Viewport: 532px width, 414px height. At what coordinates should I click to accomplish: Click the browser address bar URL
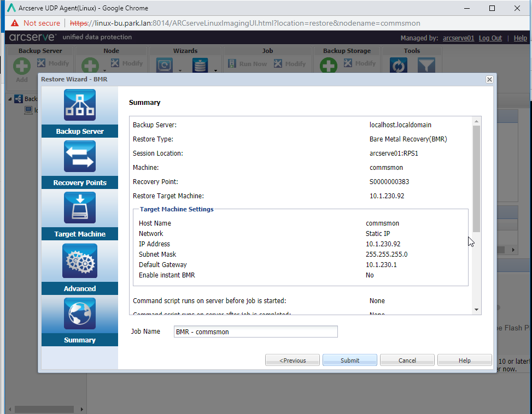tap(245, 23)
